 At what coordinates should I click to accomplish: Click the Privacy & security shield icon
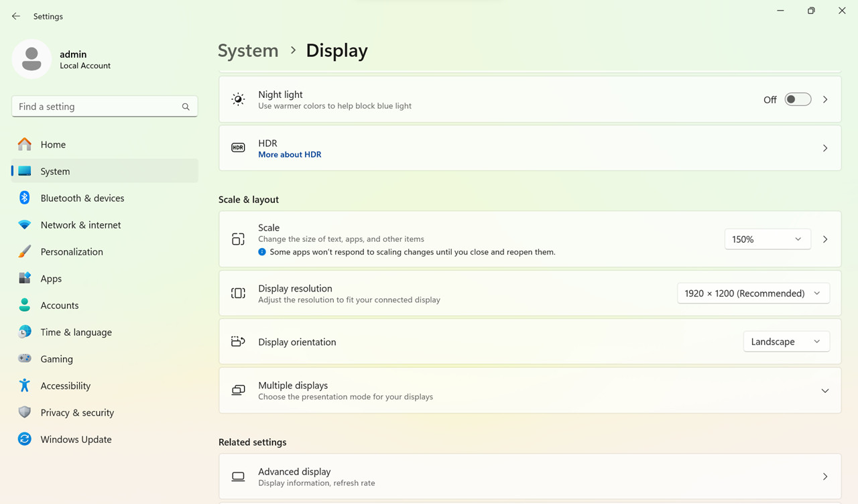click(x=25, y=412)
